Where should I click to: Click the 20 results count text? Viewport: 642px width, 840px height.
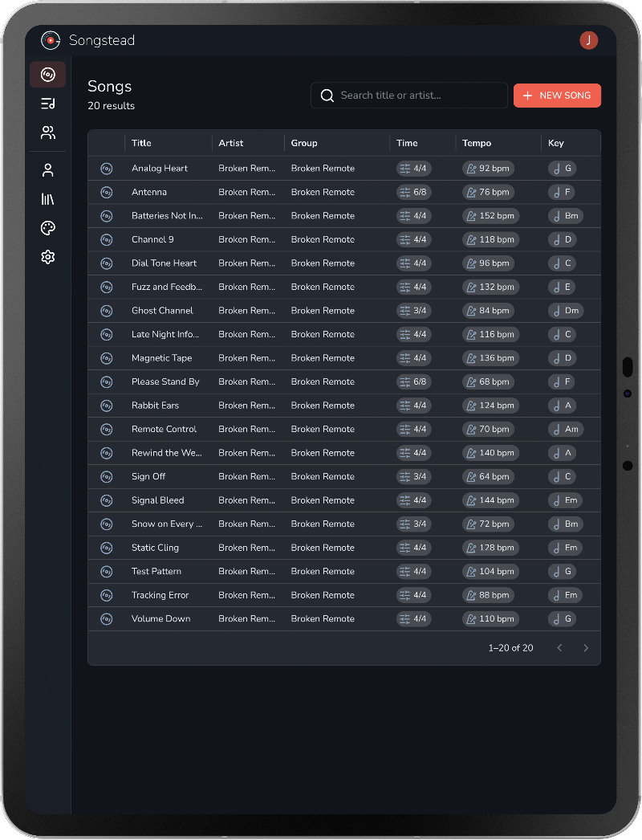click(x=112, y=106)
